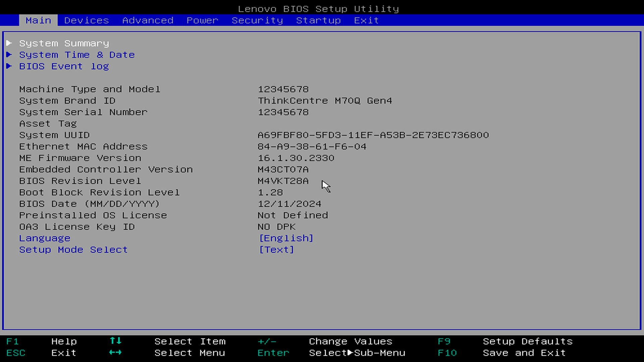Viewport: 644px width, 362px height.
Task: Click the arrow icon beside System Time & Date
Action: (9, 55)
